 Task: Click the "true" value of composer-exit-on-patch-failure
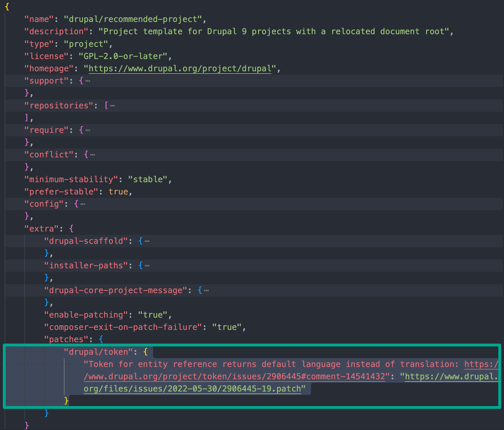(227, 327)
